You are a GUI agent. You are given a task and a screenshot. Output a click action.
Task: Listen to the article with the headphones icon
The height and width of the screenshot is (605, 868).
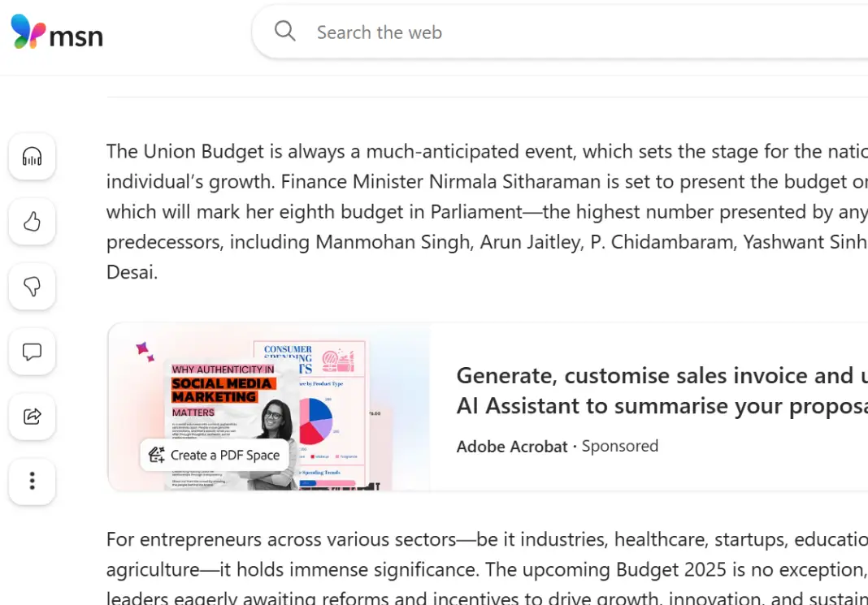(33, 157)
